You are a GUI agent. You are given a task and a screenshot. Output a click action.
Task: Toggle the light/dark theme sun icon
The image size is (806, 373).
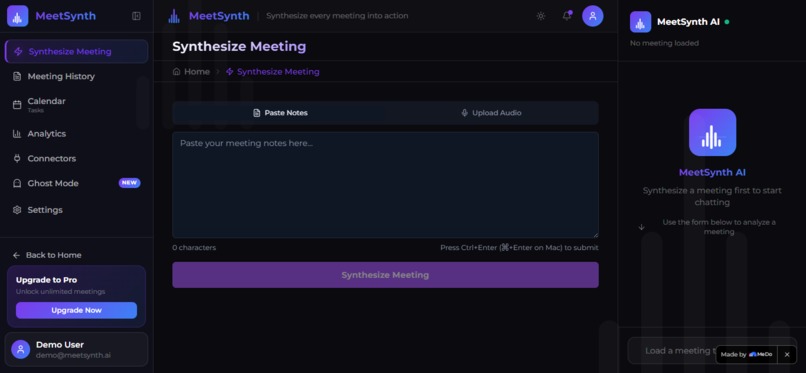click(541, 16)
